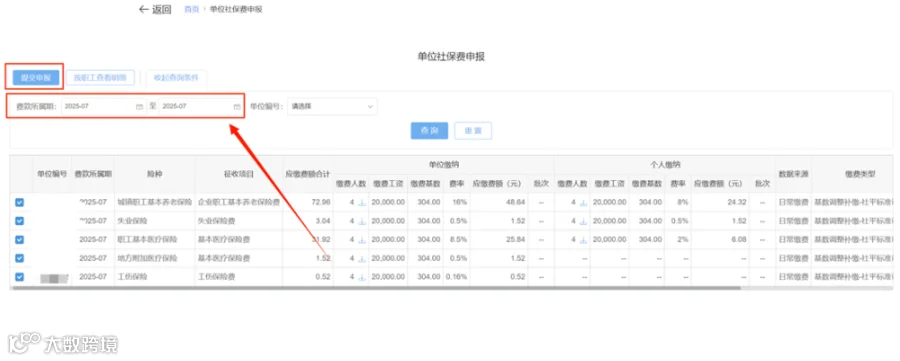Click the 首页 breadcrumb link

tap(192, 10)
